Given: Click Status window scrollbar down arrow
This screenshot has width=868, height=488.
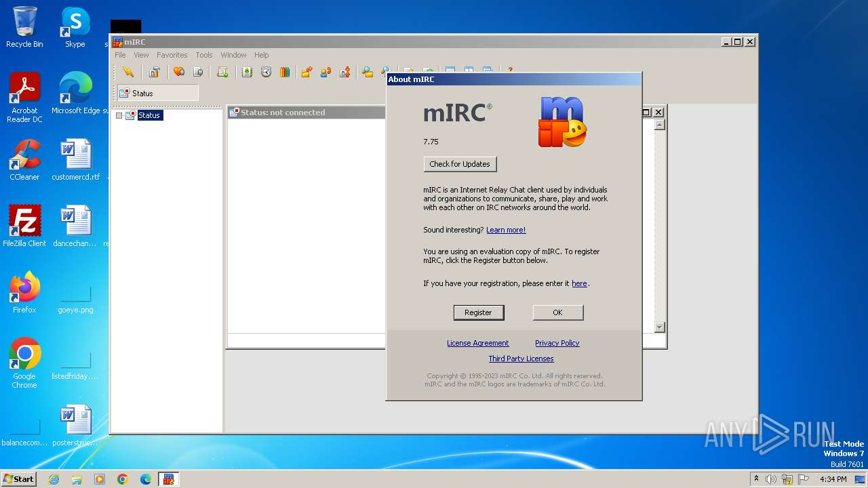Looking at the screenshot, I should tap(659, 327).
